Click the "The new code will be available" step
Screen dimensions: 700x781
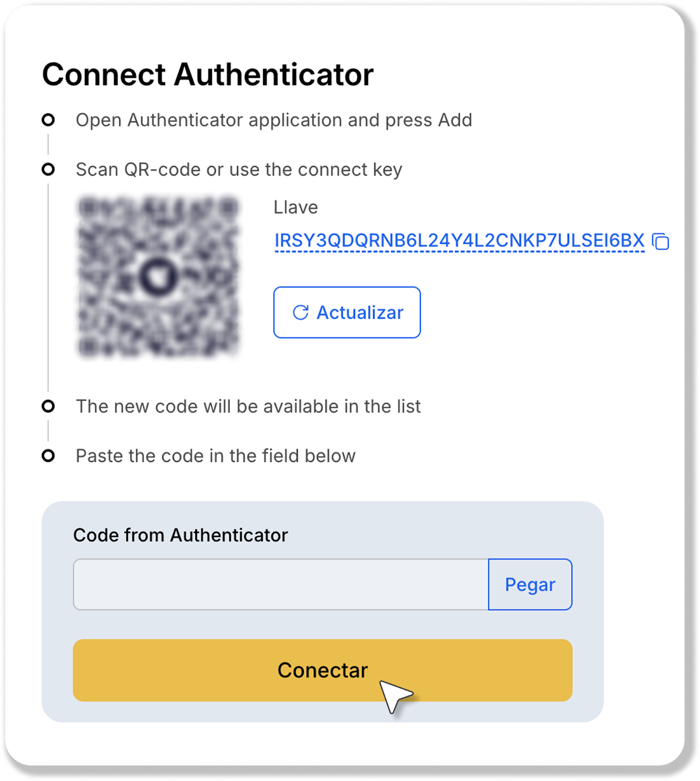[x=248, y=407]
